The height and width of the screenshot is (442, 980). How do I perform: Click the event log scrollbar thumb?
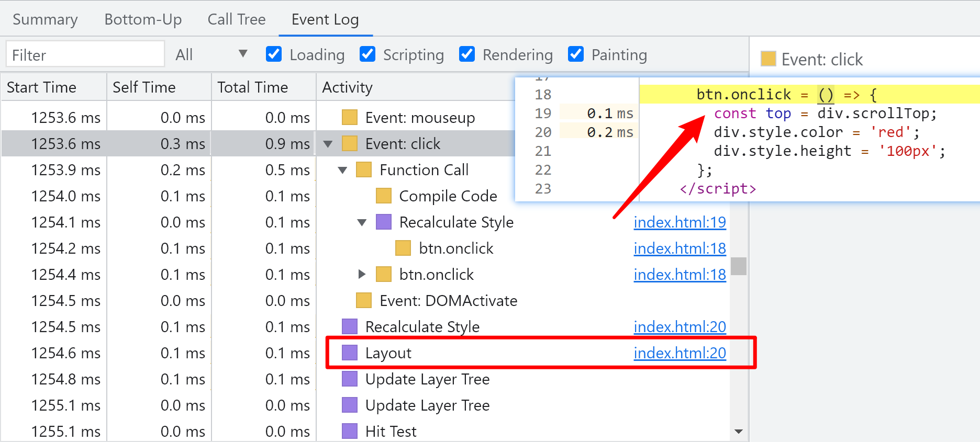(x=739, y=266)
